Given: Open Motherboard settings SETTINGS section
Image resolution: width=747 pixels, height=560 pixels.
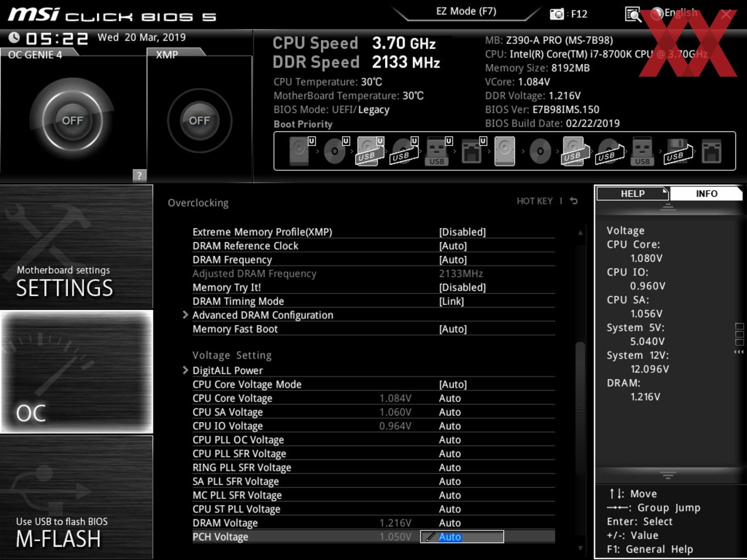Looking at the screenshot, I should [x=76, y=247].
